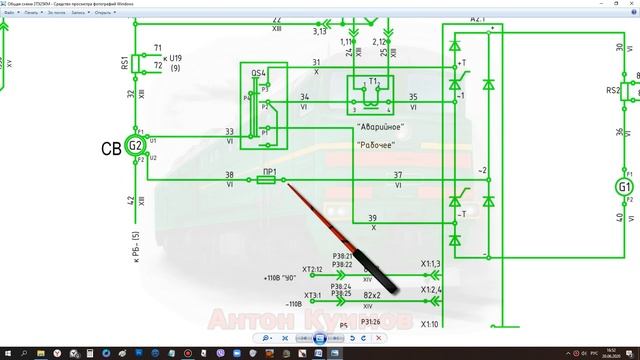Open the taskbar clock and calendar
Screen dimensions: 640x360
611,353
